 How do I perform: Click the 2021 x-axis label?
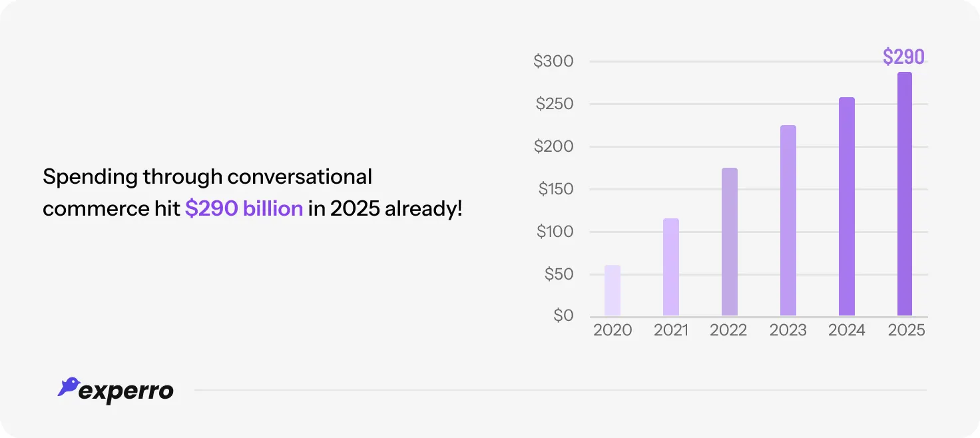tap(671, 330)
